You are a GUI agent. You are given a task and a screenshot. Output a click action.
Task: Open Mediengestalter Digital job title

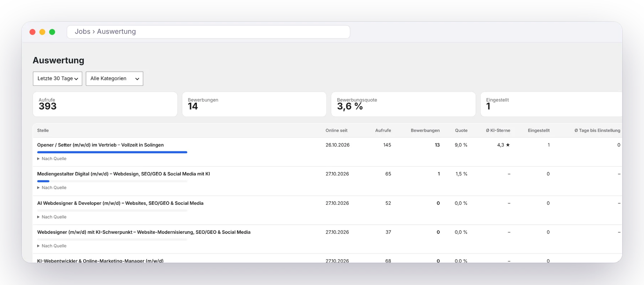(123, 174)
